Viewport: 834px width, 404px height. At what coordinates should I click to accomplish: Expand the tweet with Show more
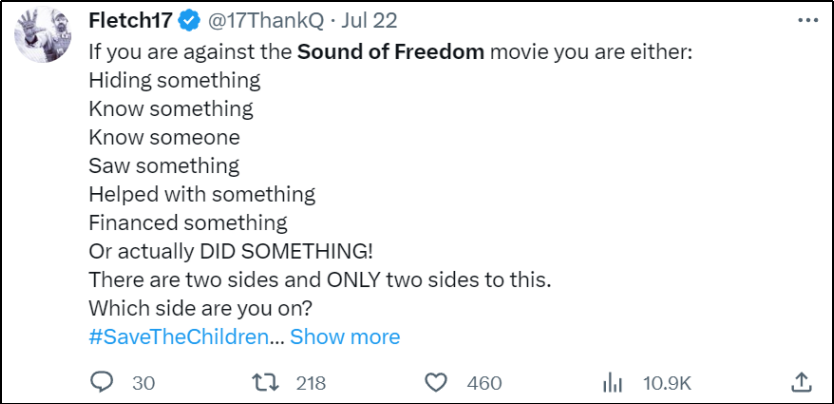[x=345, y=337]
